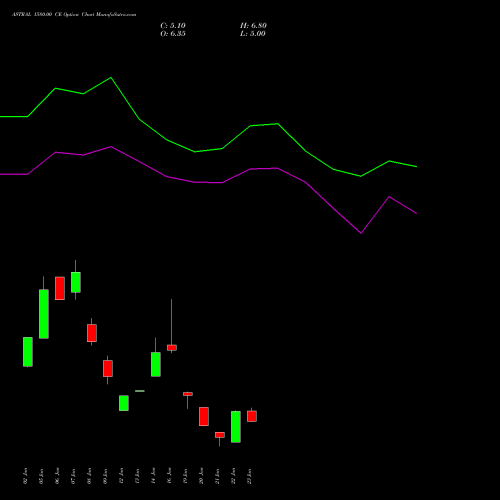Click the 20 Jan date label

(x=202, y=476)
